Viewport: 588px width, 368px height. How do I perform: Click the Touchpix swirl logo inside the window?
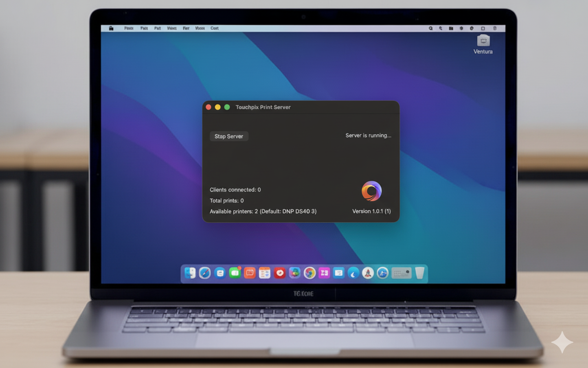(x=372, y=190)
